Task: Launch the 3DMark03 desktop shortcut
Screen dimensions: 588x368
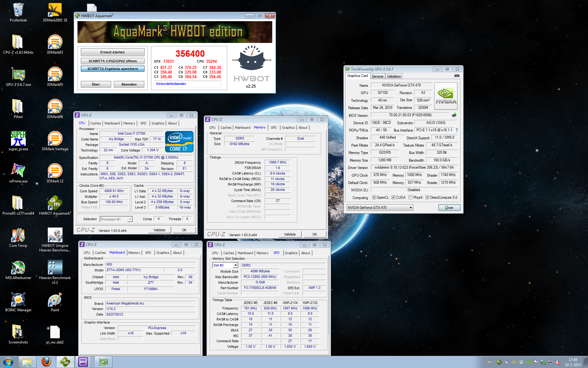Action: [55, 44]
